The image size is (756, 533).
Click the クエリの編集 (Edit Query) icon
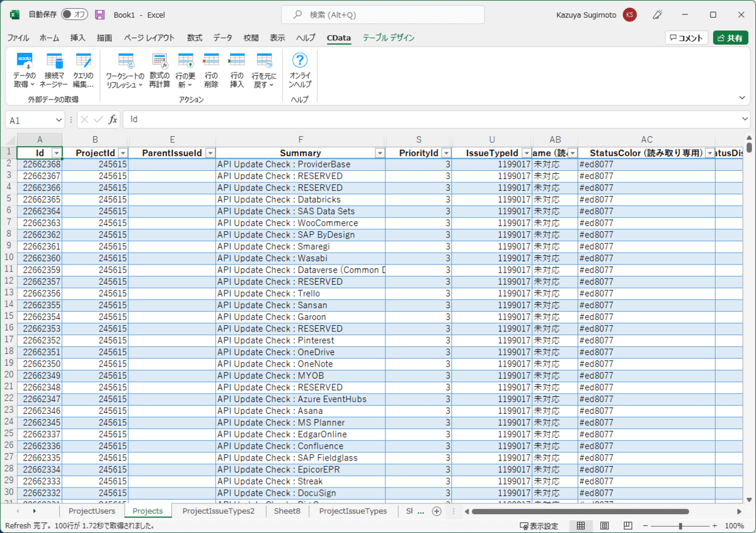[83, 70]
